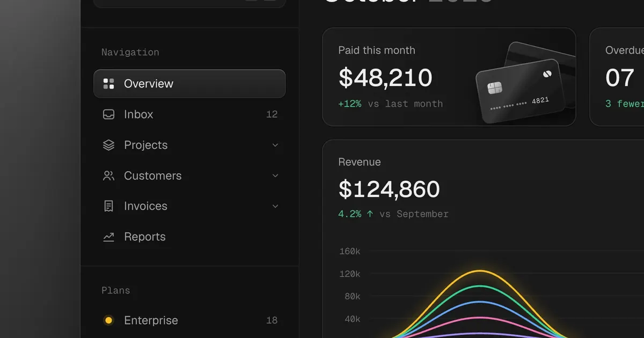Screen dimensions: 644x338
Task: Expand the Customers chevron
Action: (275, 175)
